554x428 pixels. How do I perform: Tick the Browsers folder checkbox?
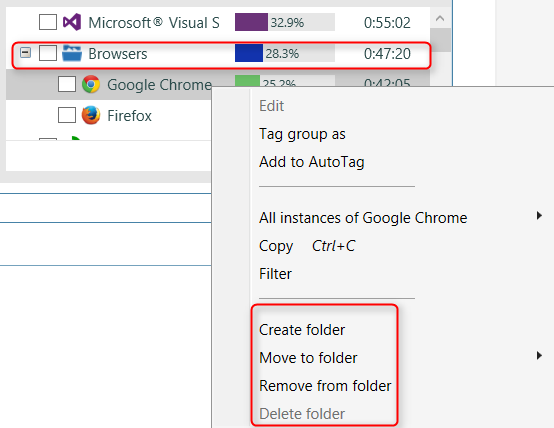[48, 53]
